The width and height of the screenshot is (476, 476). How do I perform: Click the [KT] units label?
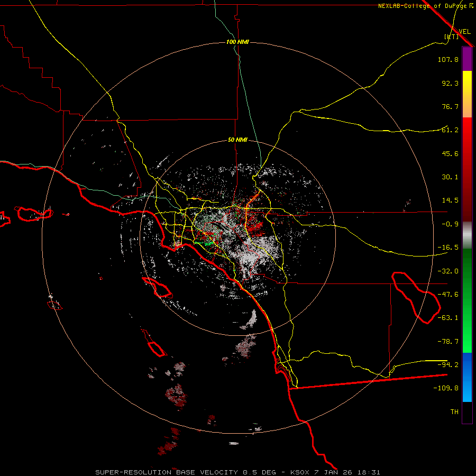point(452,36)
